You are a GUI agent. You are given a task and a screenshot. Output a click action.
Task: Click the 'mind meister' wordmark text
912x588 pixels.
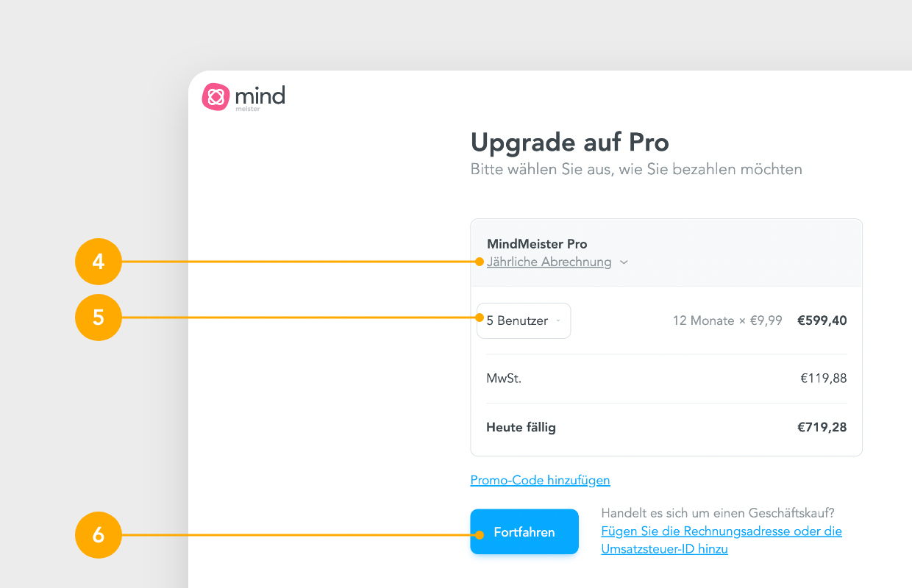pos(260,98)
